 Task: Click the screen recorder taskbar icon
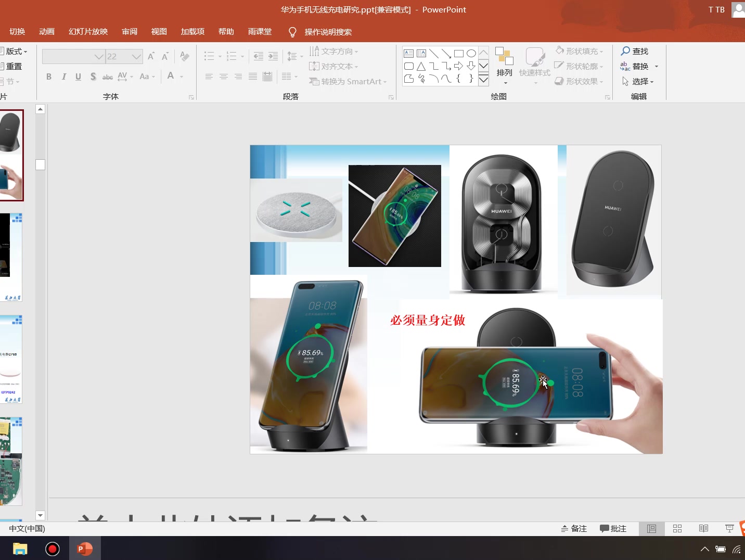tap(53, 549)
